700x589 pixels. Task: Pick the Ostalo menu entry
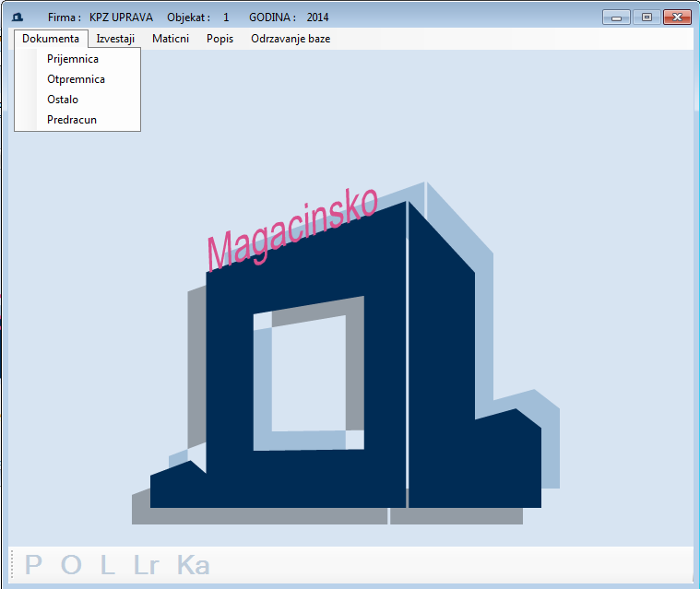point(63,100)
